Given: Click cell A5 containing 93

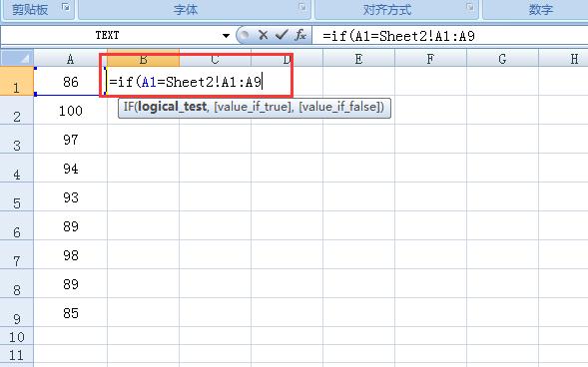Looking at the screenshot, I should 71,196.
